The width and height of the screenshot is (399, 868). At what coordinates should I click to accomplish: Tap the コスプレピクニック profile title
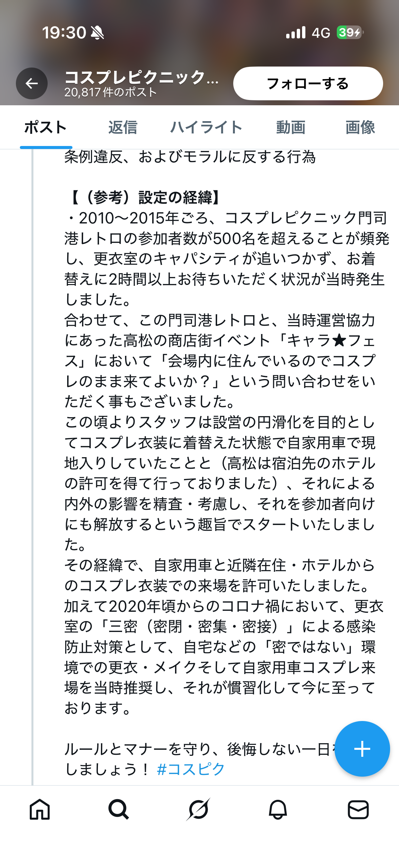[x=141, y=77]
